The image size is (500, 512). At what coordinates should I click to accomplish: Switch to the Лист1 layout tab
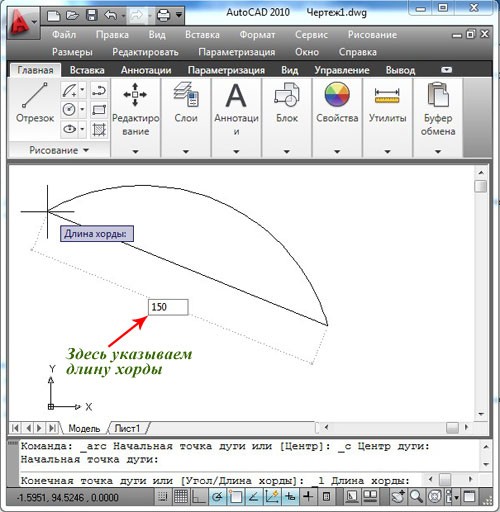pos(127,428)
